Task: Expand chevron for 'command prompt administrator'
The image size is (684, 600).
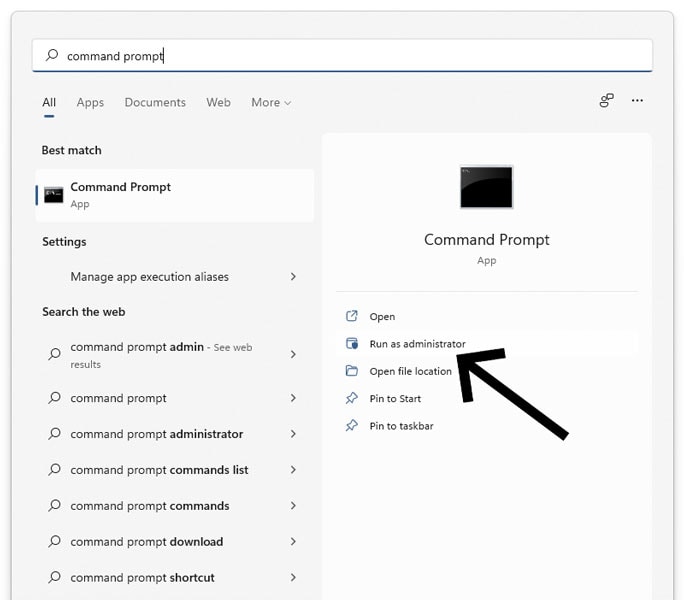Action: click(293, 434)
